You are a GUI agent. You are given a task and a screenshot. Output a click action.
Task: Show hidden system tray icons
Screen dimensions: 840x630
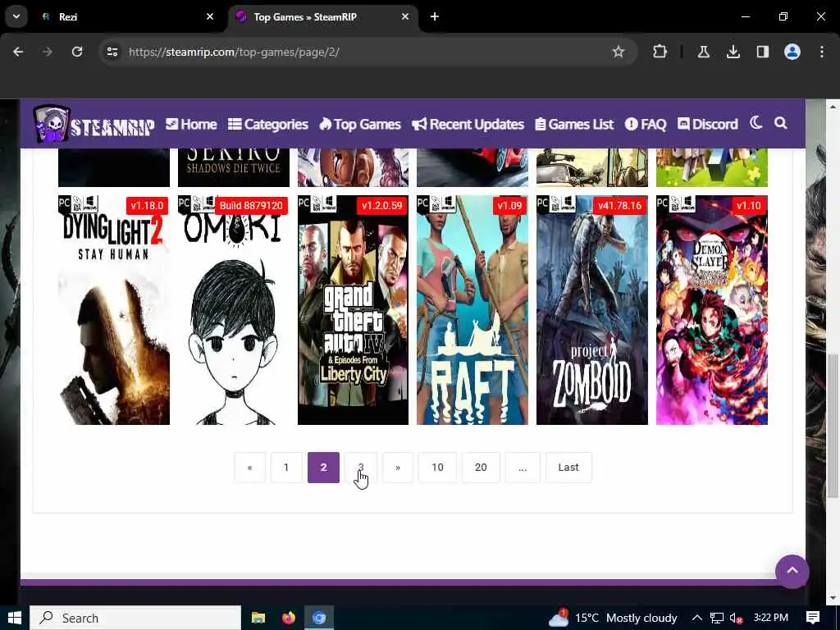(x=697, y=618)
